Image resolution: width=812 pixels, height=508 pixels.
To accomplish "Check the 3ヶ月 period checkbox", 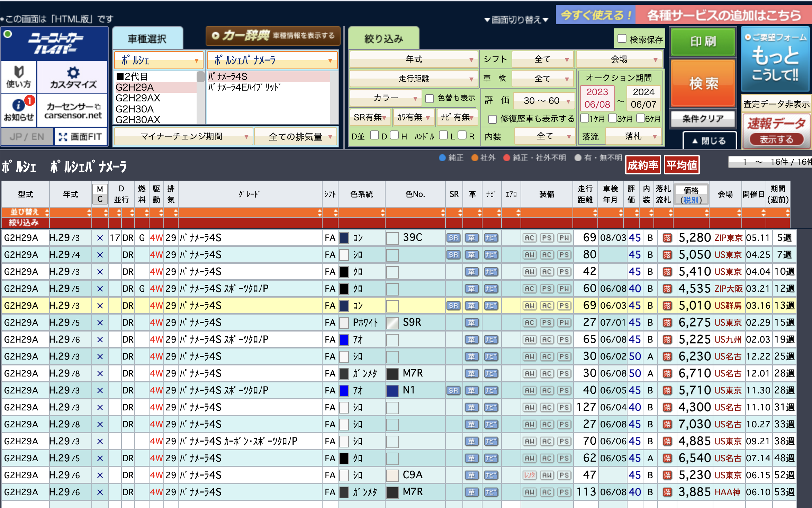I will [x=612, y=118].
